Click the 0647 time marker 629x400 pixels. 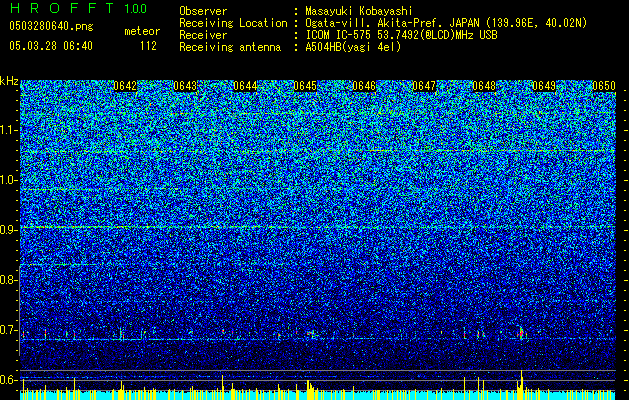point(424,86)
